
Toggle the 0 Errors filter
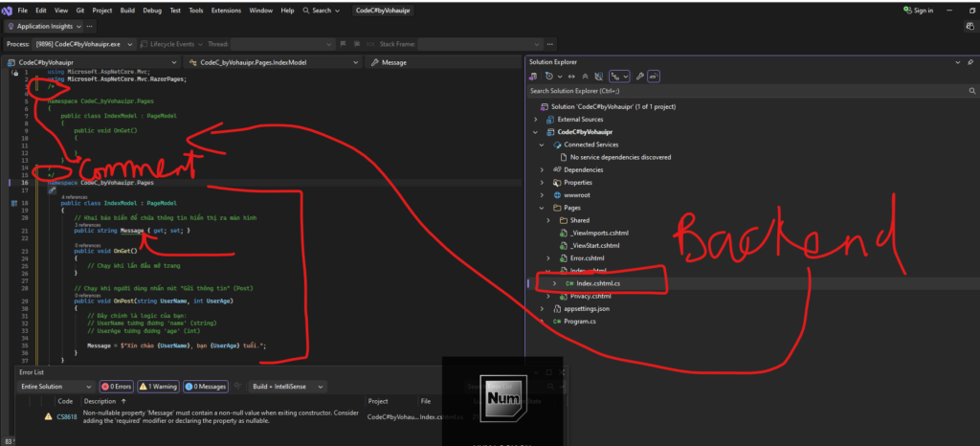pyautogui.click(x=117, y=387)
